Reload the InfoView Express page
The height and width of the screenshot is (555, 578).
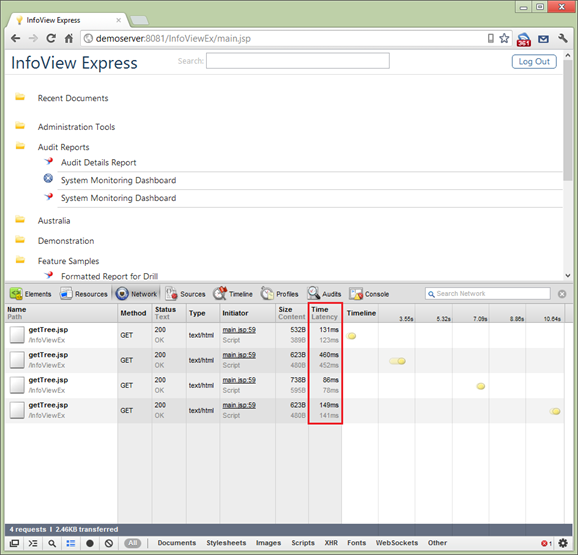tap(51, 38)
